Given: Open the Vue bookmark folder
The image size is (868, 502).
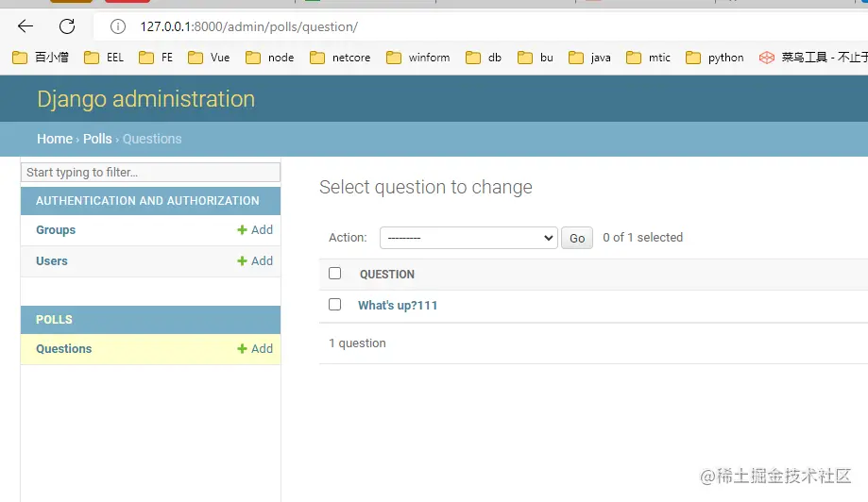Looking at the screenshot, I should coord(209,58).
